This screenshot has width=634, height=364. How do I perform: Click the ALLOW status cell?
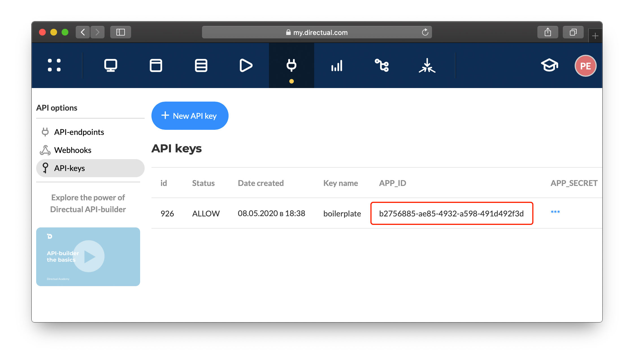point(206,214)
